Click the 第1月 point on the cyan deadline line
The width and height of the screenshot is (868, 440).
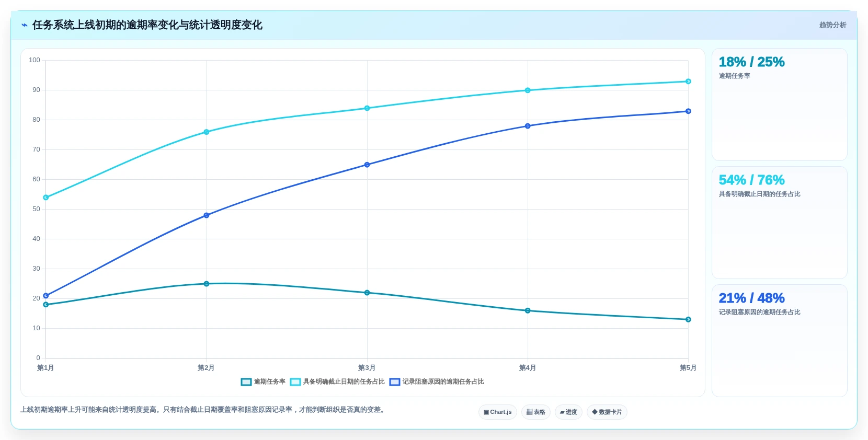[46, 198]
